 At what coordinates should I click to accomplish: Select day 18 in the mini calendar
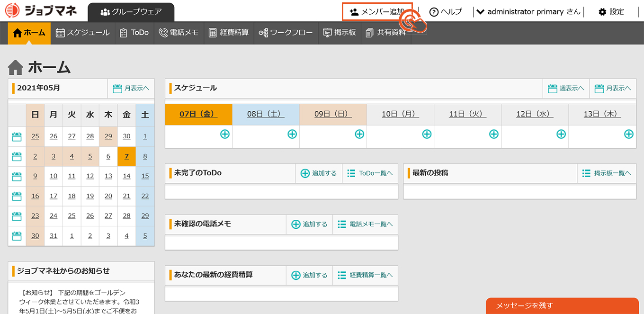(72, 197)
